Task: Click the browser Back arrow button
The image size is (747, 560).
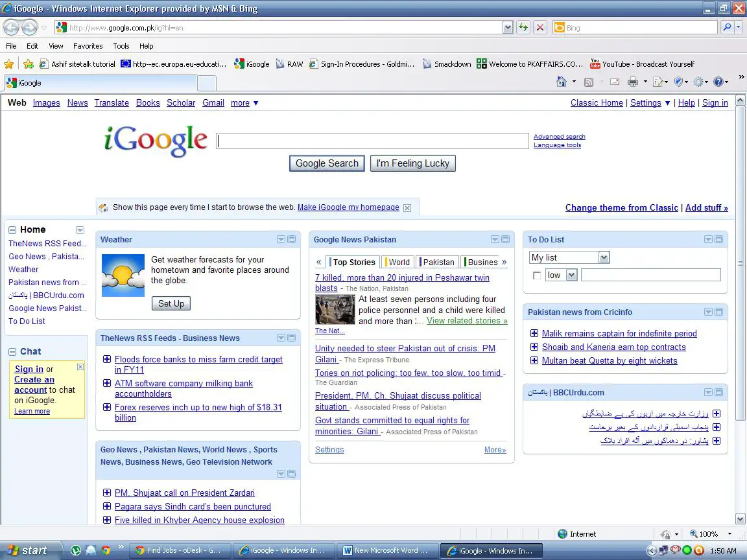Action: point(12,28)
